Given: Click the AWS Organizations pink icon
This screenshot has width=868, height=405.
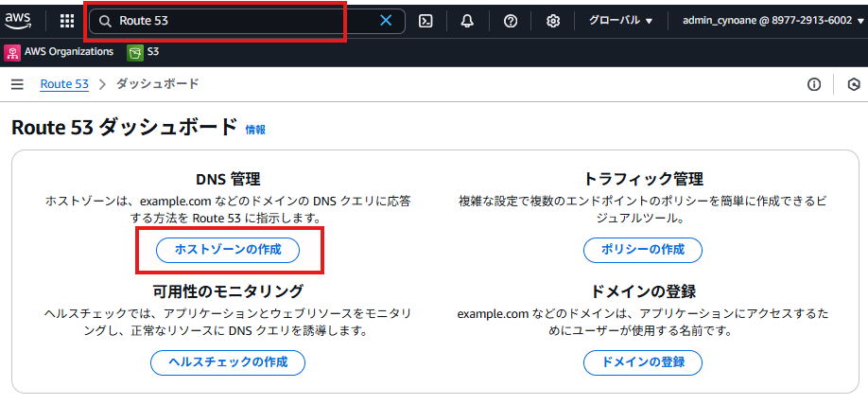Looking at the screenshot, I should tap(12, 53).
